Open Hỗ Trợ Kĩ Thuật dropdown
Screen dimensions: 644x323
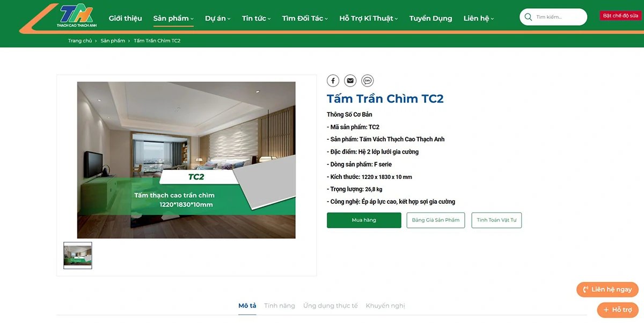click(368, 18)
